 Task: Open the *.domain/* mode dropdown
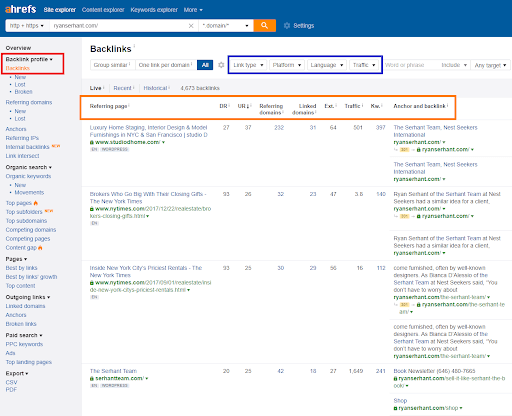(226, 26)
